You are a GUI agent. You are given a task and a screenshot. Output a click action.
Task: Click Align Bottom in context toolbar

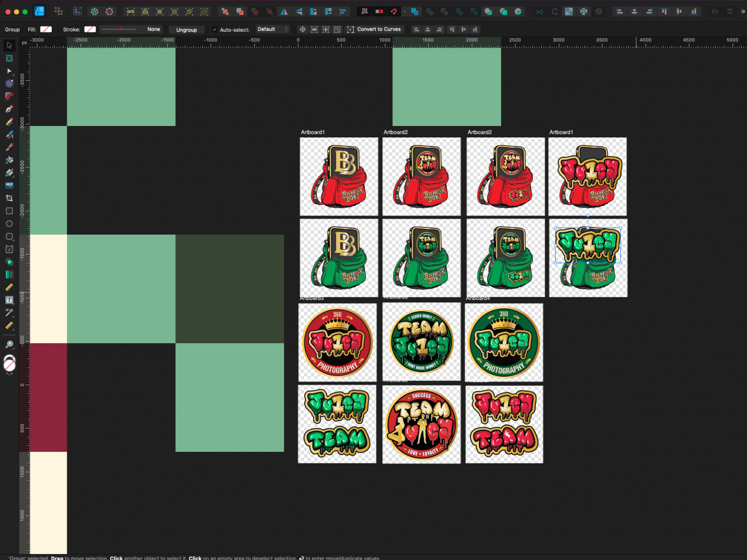[x=475, y=29]
